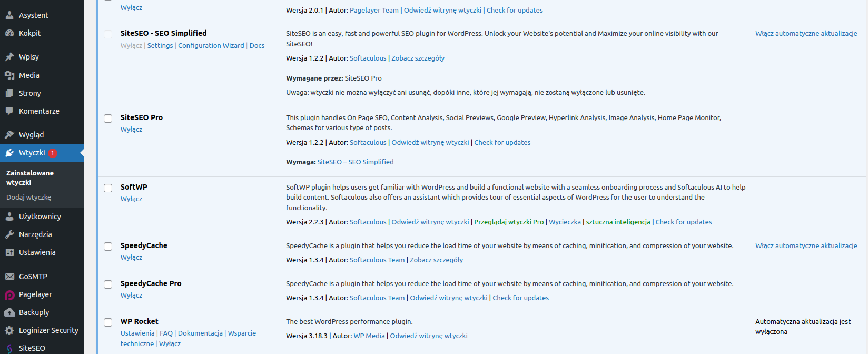The height and width of the screenshot is (354, 868).
Task: Open Wpisy via its pin icon
Action: point(9,57)
